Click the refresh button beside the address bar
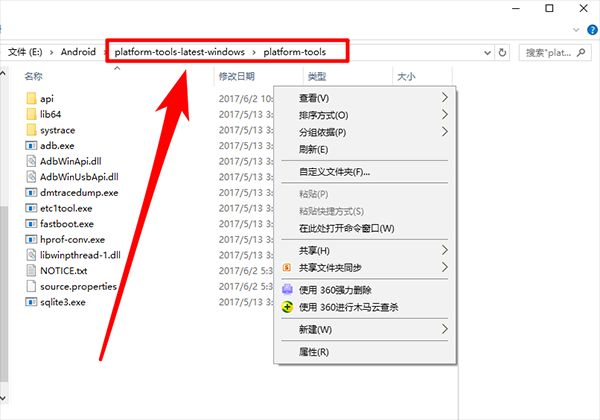This screenshot has width=600, height=420. (x=502, y=50)
